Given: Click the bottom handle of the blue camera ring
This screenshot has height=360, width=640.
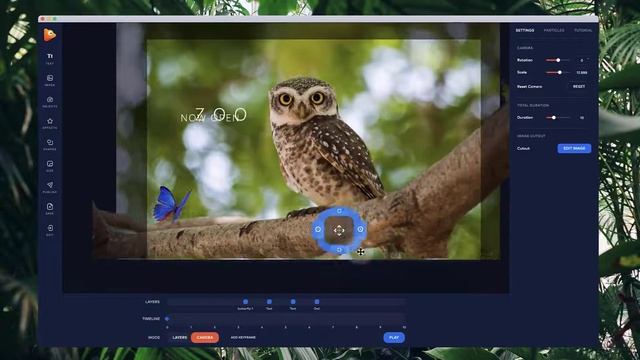Looking at the screenshot, I should click(x=339, y=249).
